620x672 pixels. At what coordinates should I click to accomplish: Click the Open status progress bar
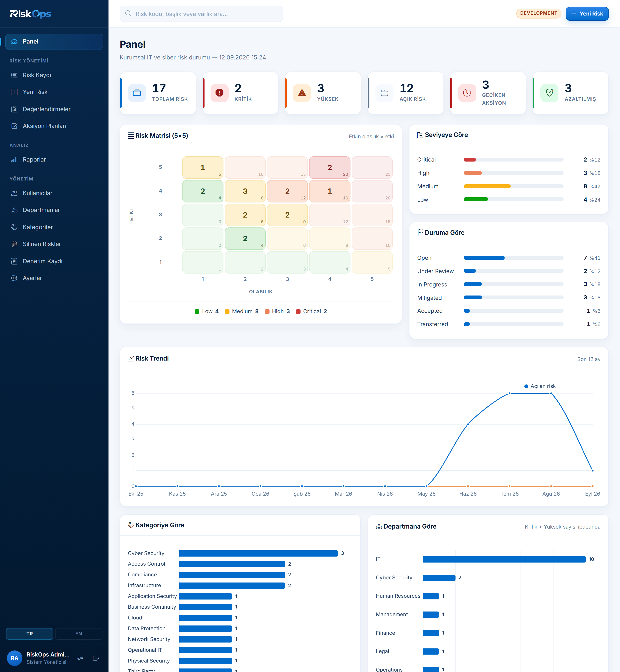coord(513,258)
